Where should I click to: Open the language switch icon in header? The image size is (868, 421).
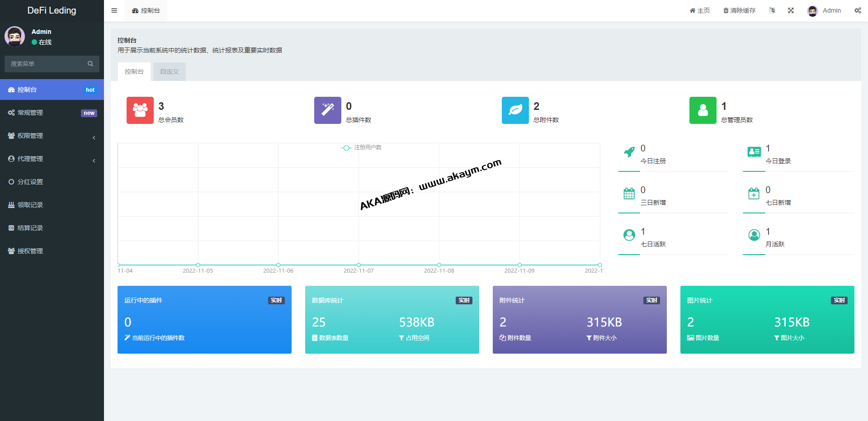(x=772, y=10)
